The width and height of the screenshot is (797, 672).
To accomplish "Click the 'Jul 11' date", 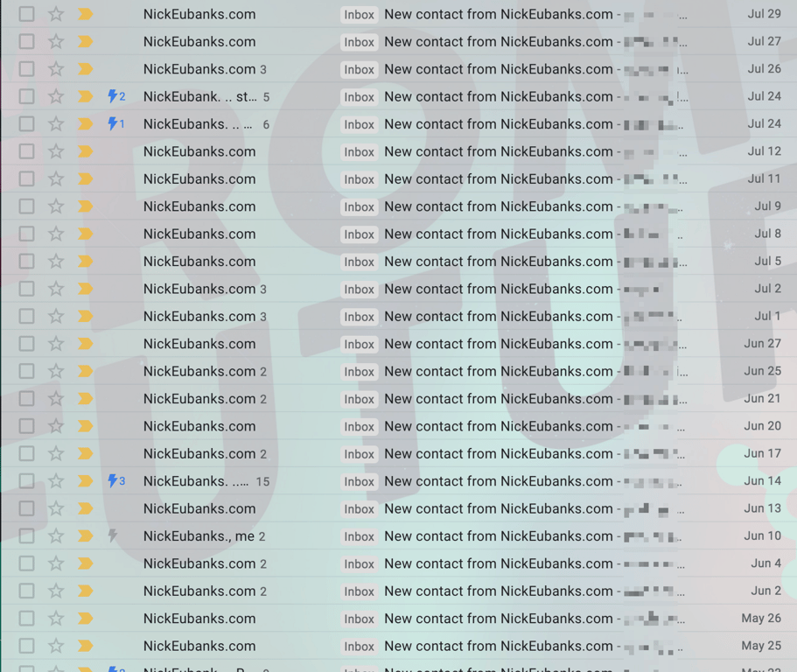I will pos(764,178).
